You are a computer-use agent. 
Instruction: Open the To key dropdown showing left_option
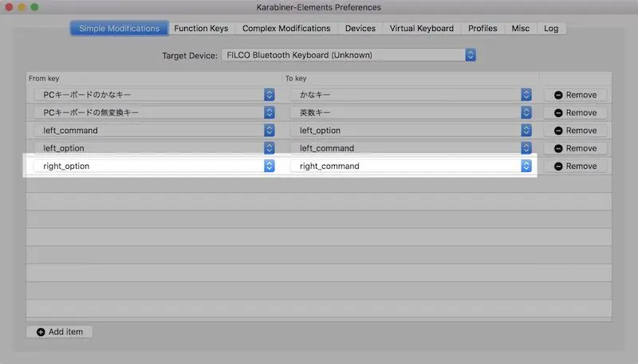coord(411,131)
